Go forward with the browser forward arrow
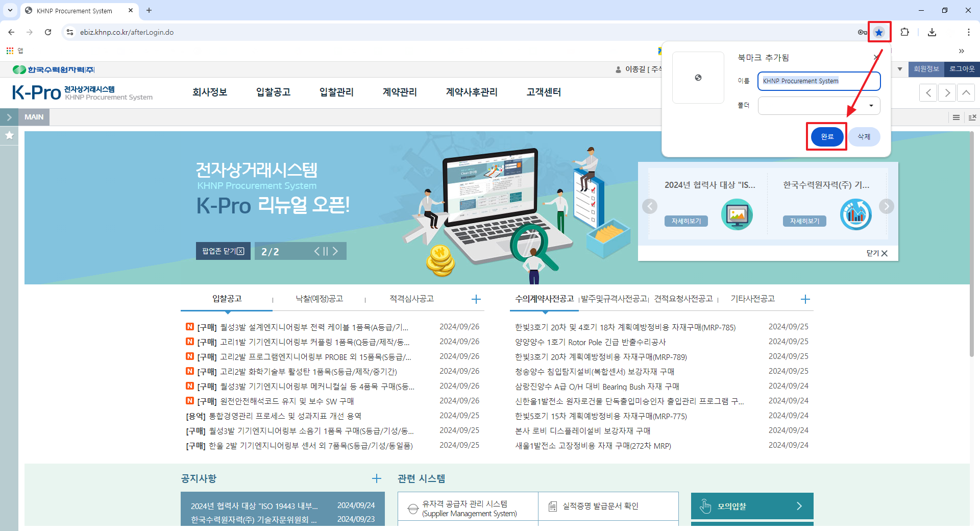The image size is (980, 531). (30, 32)
